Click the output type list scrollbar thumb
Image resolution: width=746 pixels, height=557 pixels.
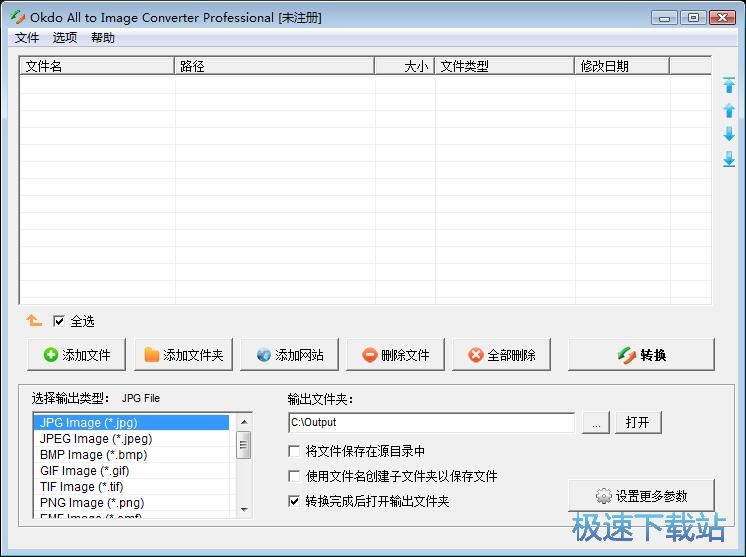pos(244,445)
